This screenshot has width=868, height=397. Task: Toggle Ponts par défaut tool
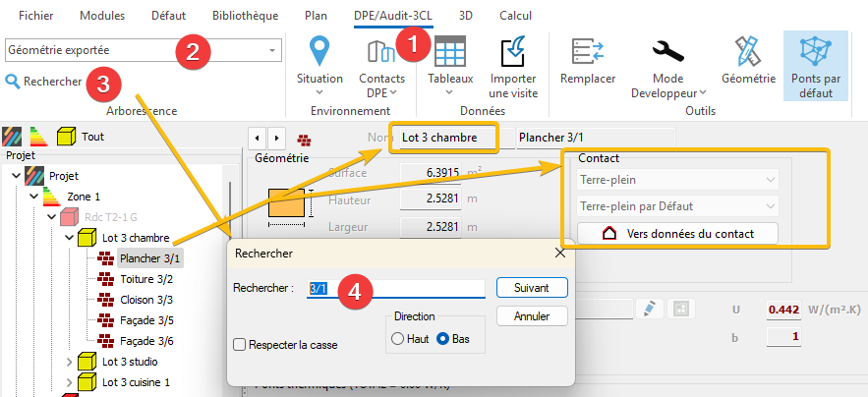[816, 67]
